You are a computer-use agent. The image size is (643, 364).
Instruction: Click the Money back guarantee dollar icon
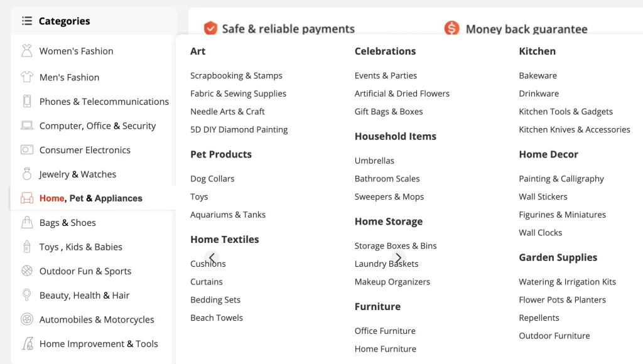[x=451, y=28]
